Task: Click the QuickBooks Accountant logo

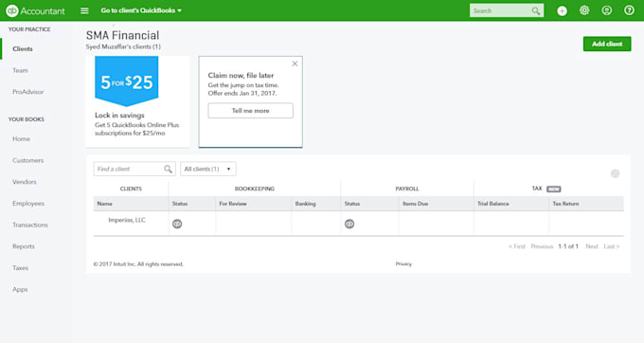Action: point(35,10)
